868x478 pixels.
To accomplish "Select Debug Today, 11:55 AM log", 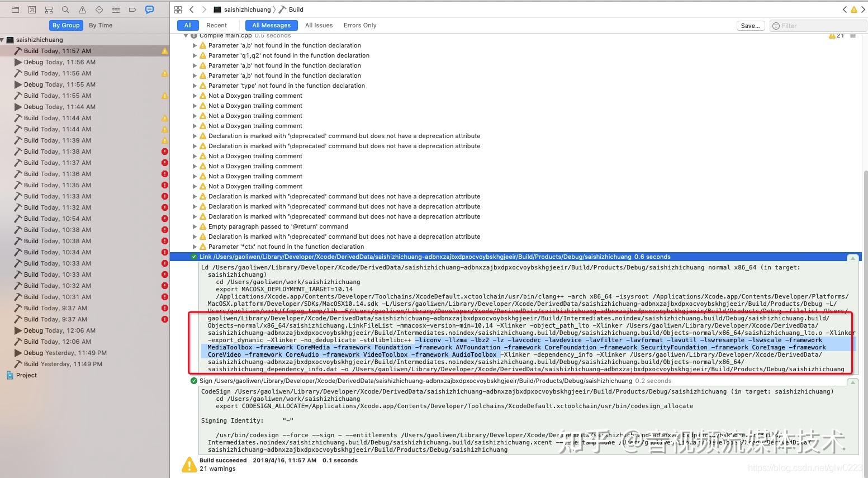I will 85,84.
